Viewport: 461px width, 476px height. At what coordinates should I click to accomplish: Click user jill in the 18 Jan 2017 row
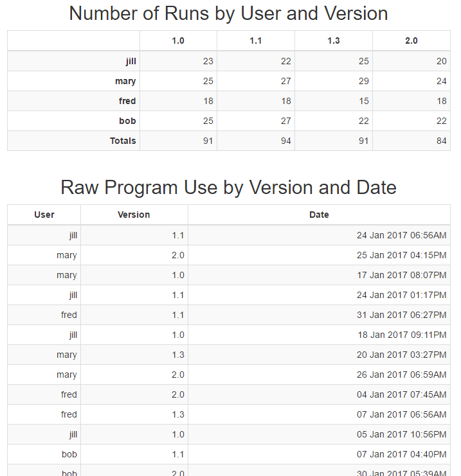coord(73,335)
